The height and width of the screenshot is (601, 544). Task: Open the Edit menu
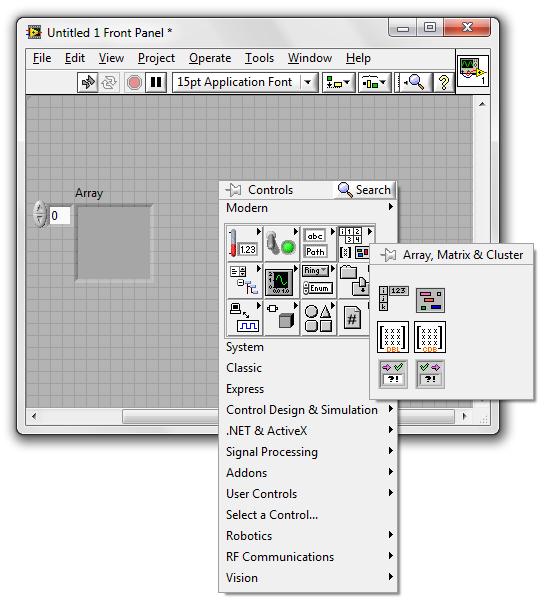(x=74, y=58)
